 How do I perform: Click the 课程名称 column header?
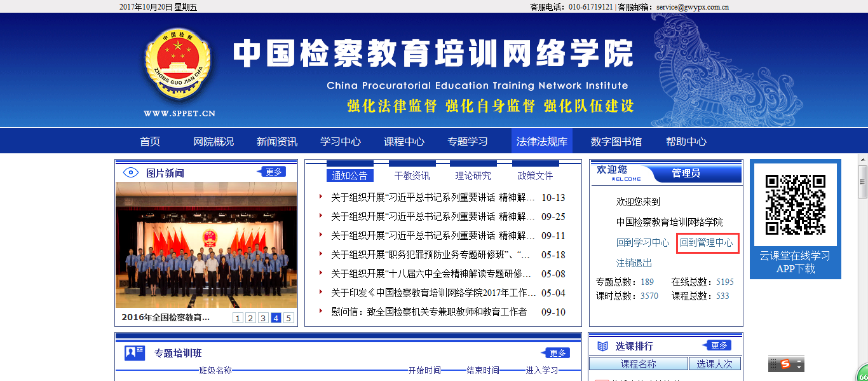pos(639,364)
